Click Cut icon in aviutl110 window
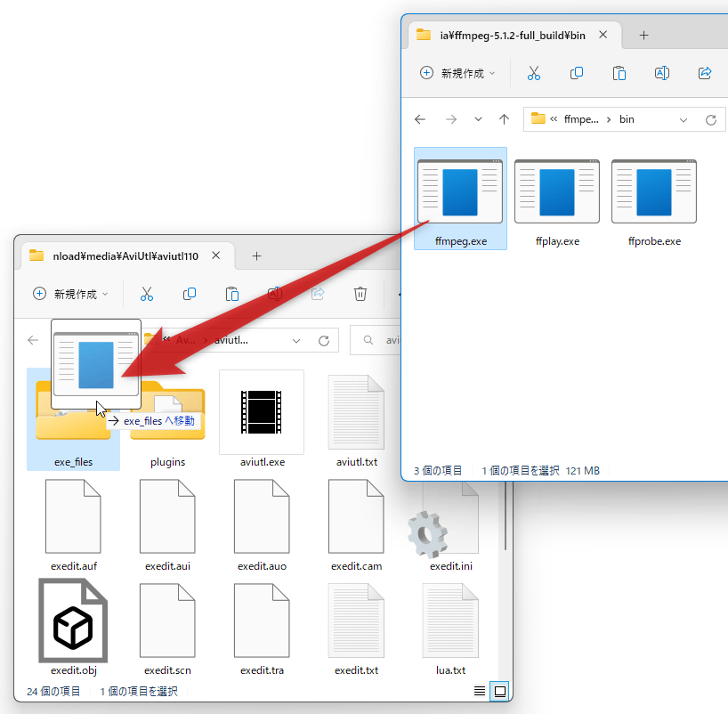728x714 pixels. point(146,294)
